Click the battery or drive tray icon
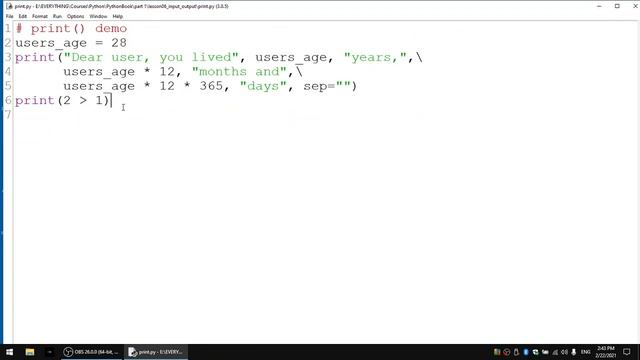The width and height of the screenshot is (640, 360). (x=545, y=352)
